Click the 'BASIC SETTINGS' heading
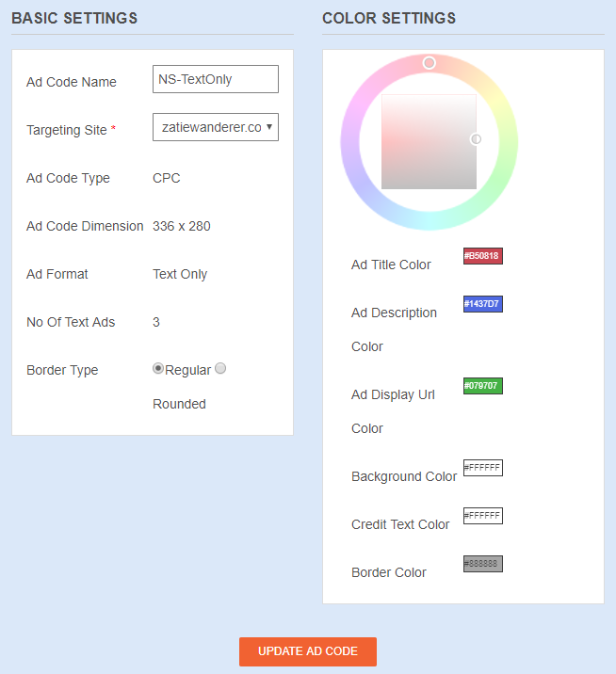616x674 pixels. point(74,19)
